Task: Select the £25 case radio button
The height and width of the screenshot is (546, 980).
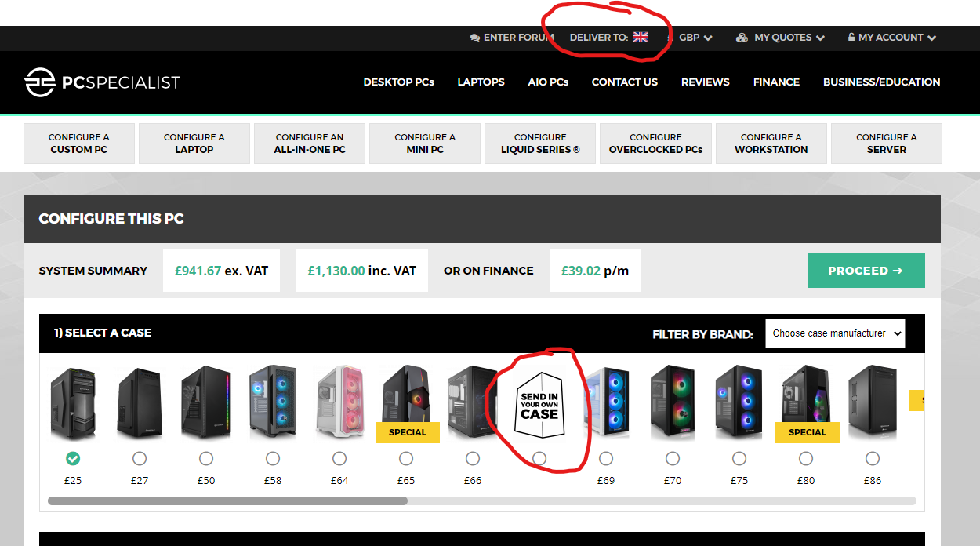Action: 73,458
